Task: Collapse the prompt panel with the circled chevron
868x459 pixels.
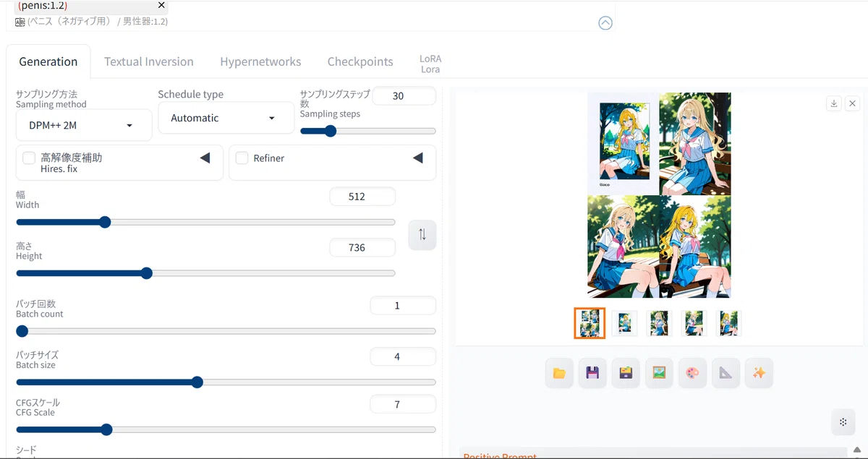Action: 605,23
